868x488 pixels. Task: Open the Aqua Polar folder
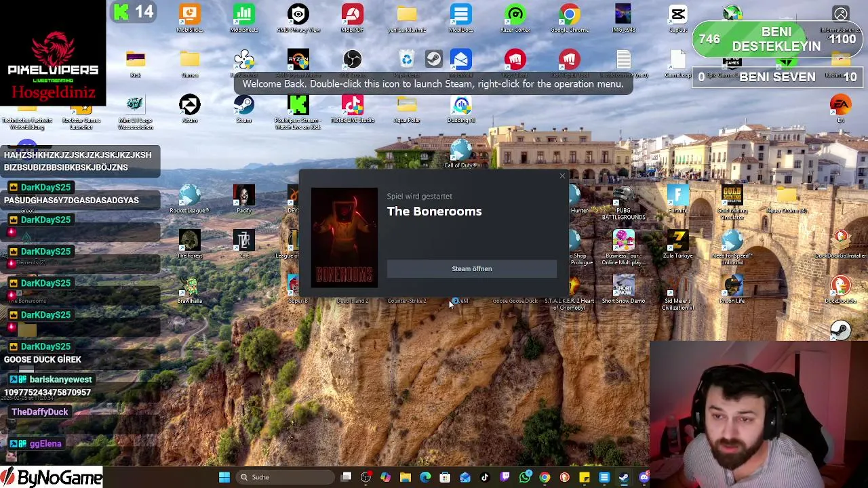pos(407,109)
